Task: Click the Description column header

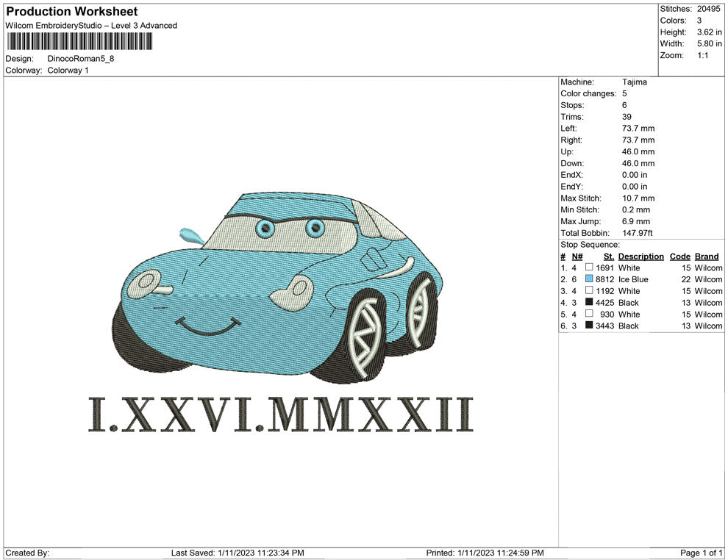Action: click(640, 256)
